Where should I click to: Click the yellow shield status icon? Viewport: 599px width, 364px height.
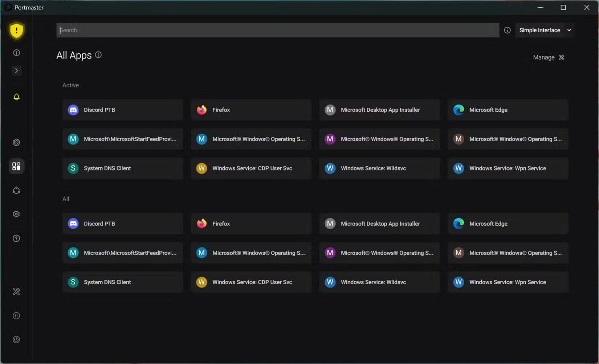(x=16, y=30)
